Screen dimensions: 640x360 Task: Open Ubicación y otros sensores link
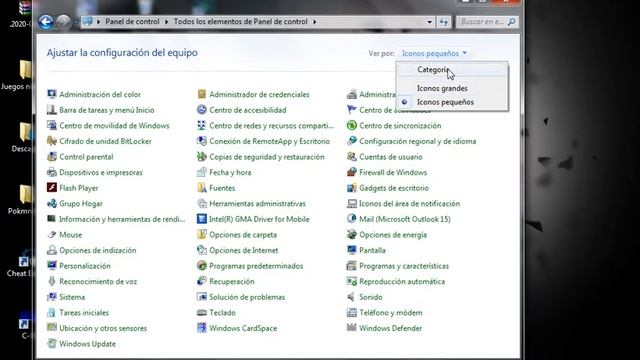coord(103,328)
